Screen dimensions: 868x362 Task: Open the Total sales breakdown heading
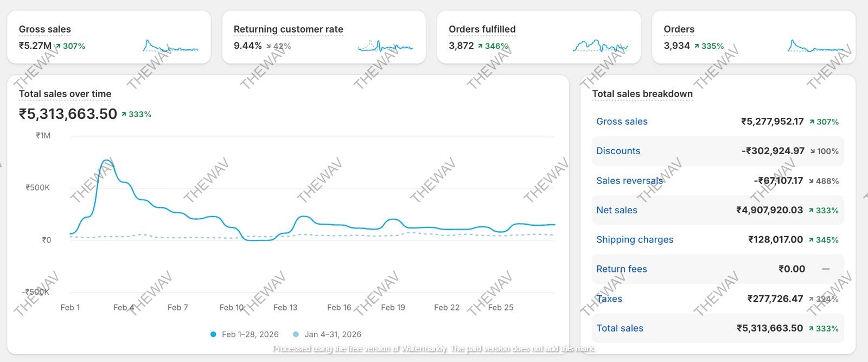642,94
